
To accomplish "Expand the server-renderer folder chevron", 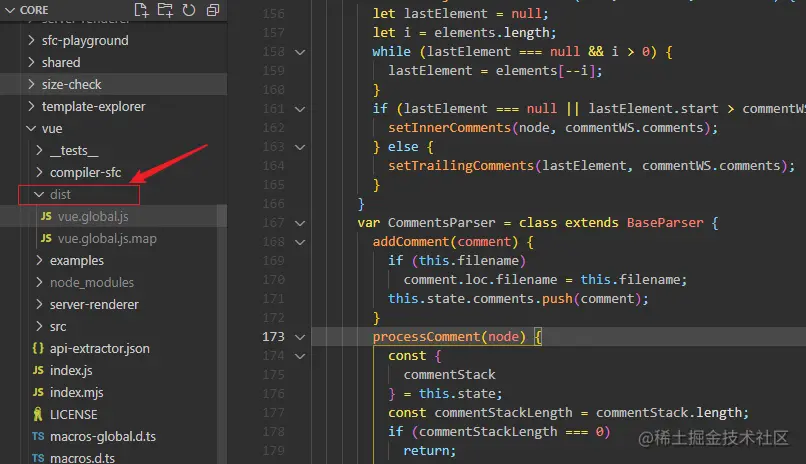I will click(x=40, y=305).
